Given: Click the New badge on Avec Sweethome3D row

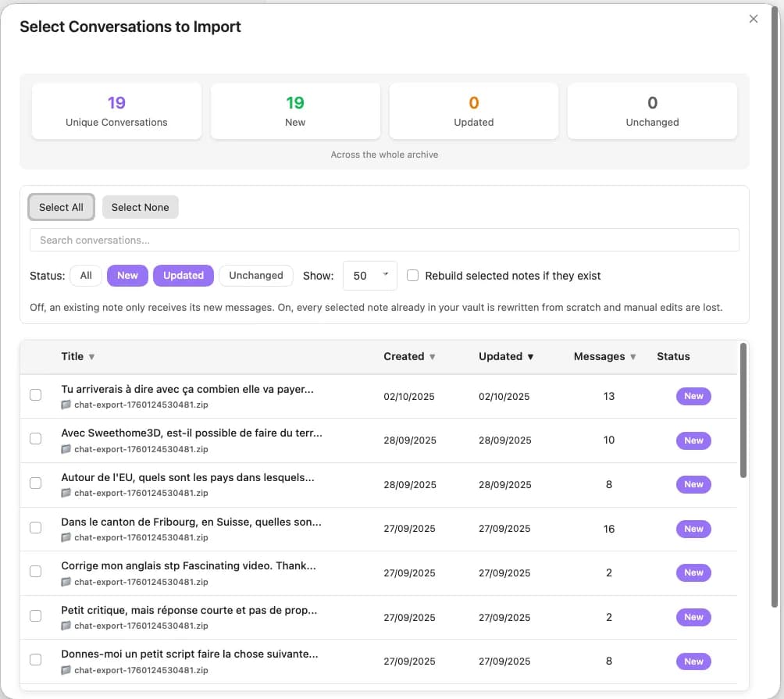Looking at the screenshot, I should click(693, 440).
